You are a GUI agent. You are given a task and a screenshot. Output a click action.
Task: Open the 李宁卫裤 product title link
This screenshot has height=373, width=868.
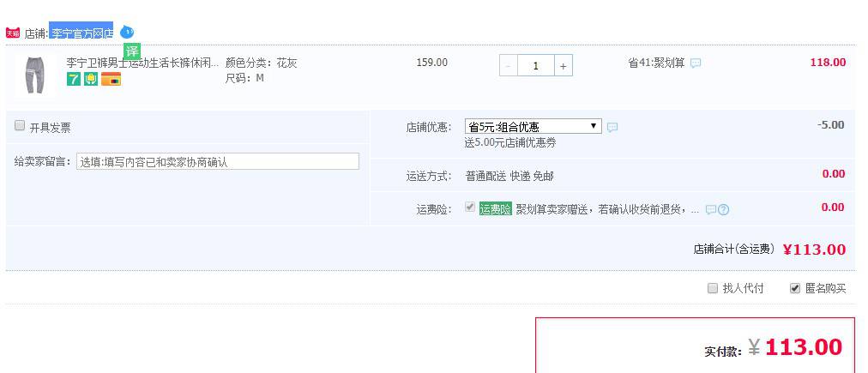143,63
